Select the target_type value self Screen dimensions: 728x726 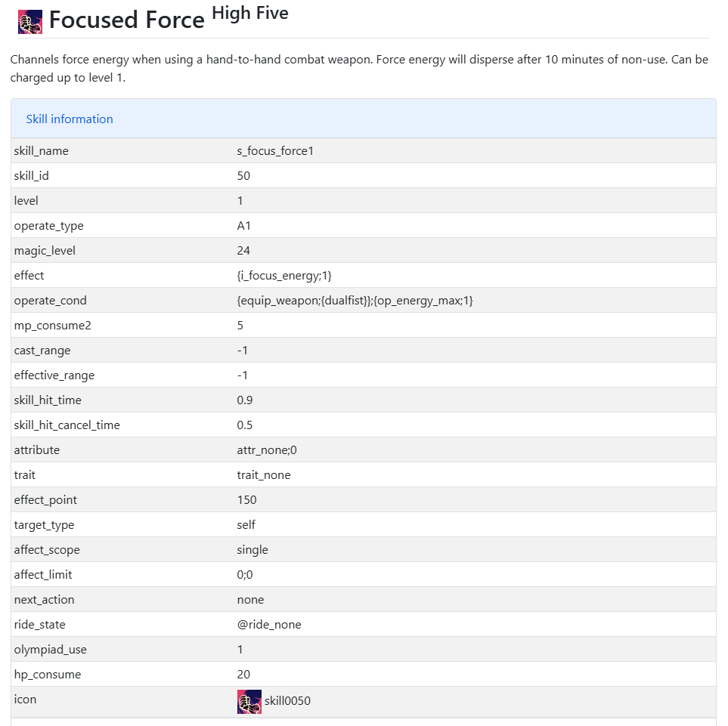click(x=246, y=524)
